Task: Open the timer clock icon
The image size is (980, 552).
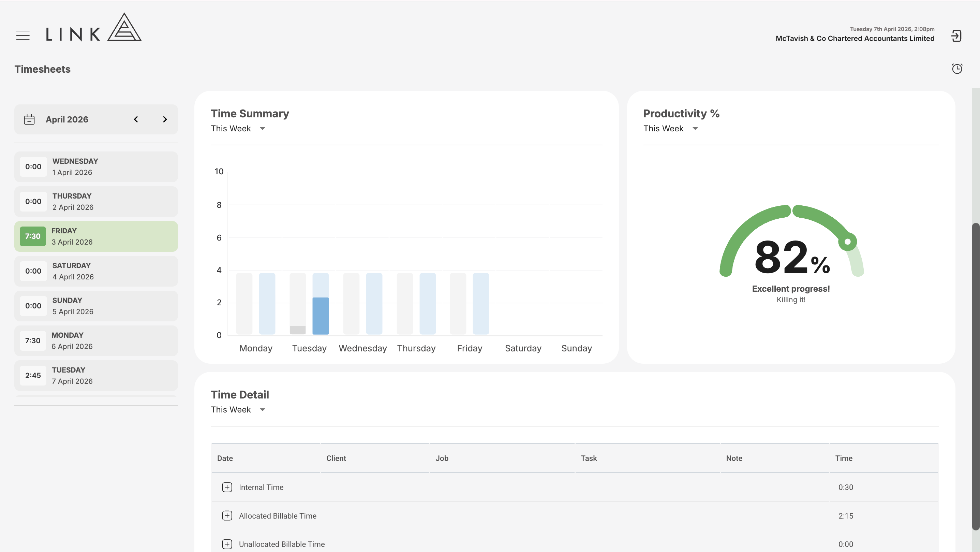Action: pos(957,69)
